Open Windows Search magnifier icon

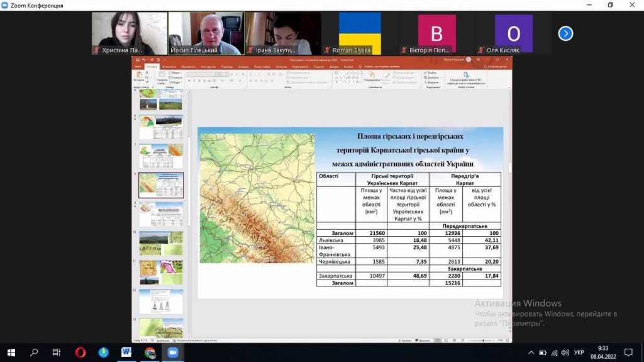tap(34, 352)
